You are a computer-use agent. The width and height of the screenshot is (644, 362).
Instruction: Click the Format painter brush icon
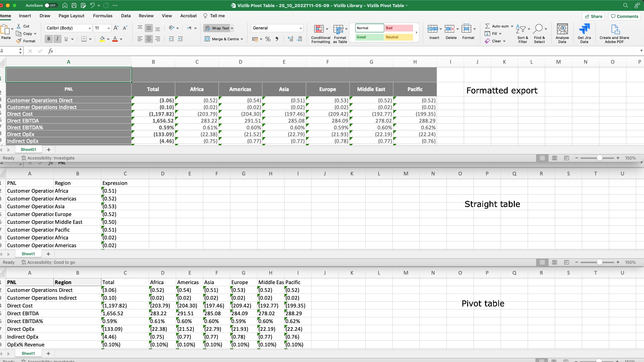19,41
